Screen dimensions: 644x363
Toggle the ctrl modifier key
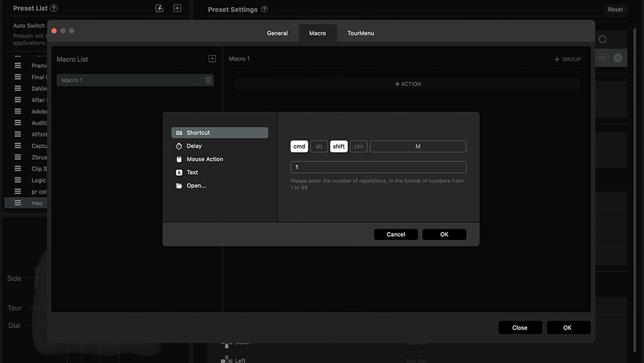(359, 146)
